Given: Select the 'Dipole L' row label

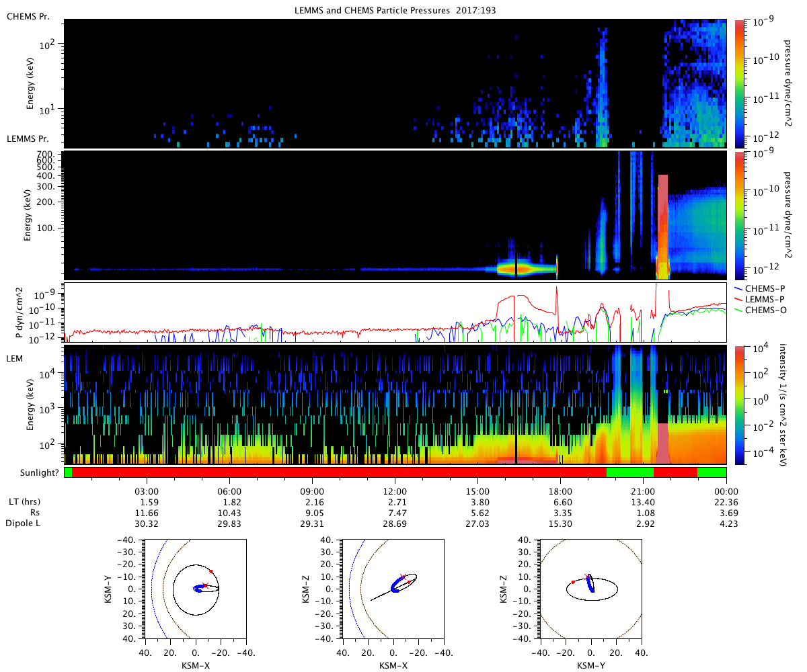Looking at the screenshot, I should click(22, 523).
